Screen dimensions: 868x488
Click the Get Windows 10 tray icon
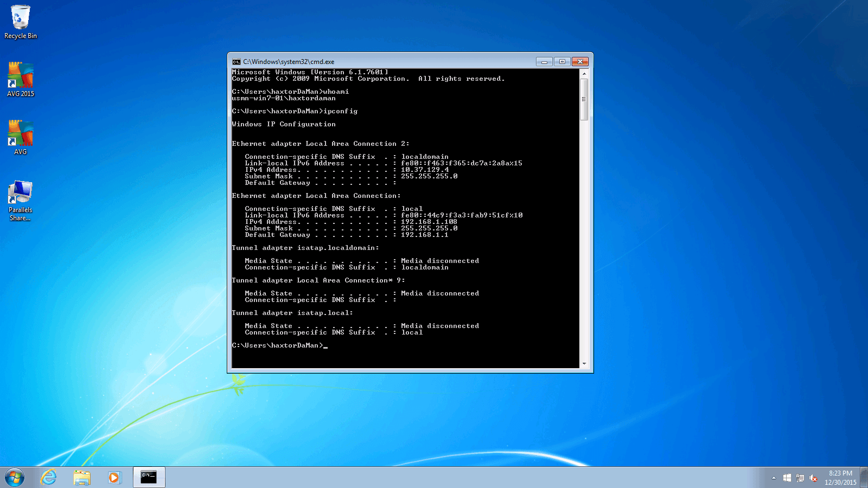click(x=787, y=478)
